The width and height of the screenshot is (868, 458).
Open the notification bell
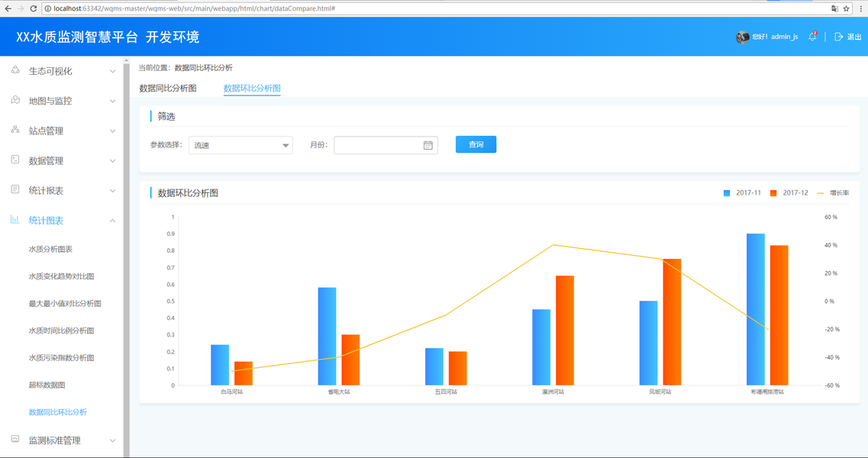(812, 37)
